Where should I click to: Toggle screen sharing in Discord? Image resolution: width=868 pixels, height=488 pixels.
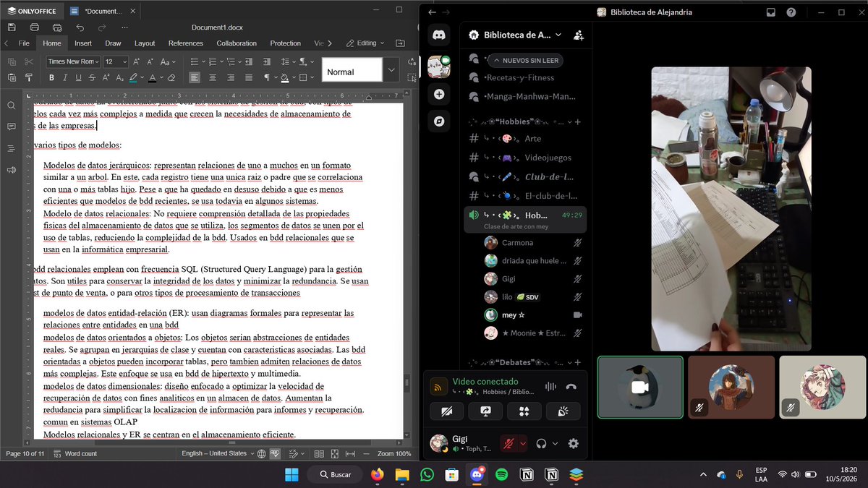tap(486, 411)
